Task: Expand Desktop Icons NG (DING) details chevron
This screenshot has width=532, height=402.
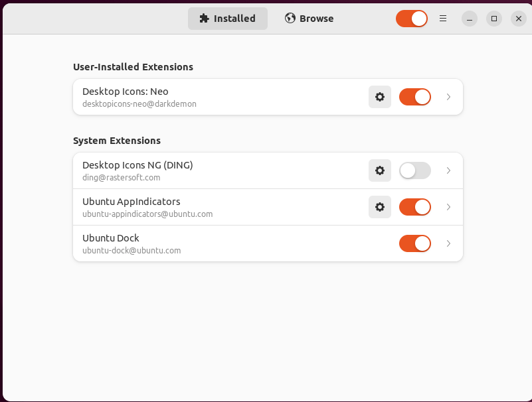Action: click(x=449, y=170)
